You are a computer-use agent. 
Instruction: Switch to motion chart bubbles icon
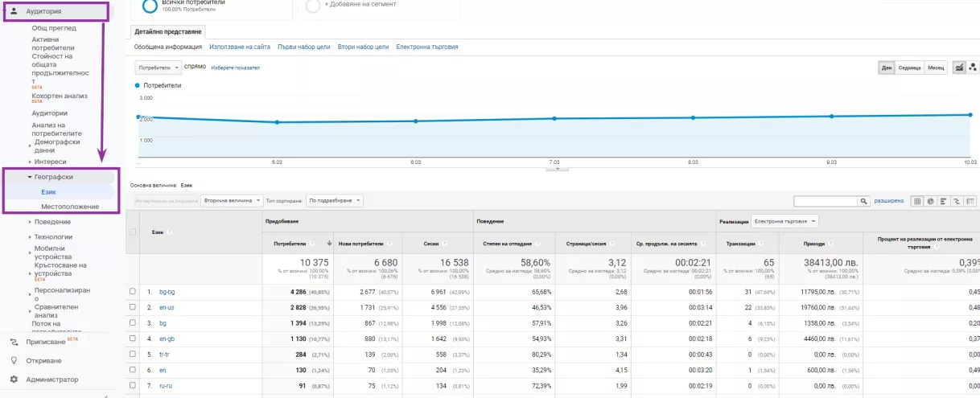point(972,68)
